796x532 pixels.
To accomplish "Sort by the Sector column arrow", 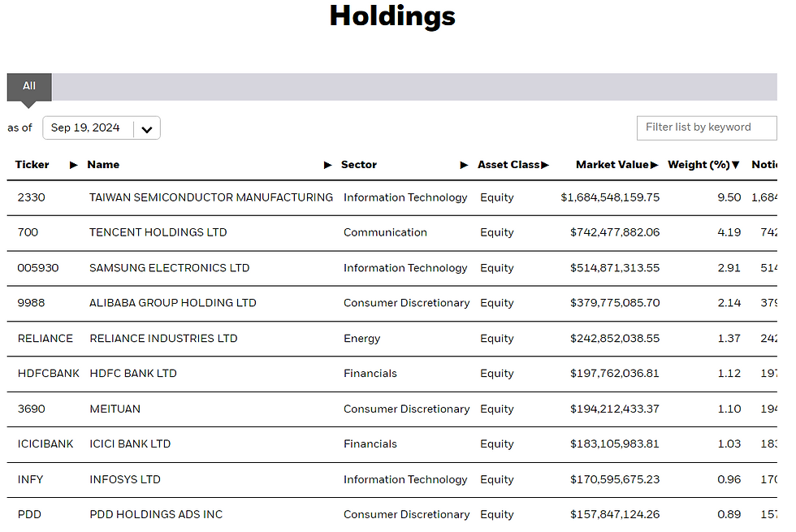I will 464,165.
